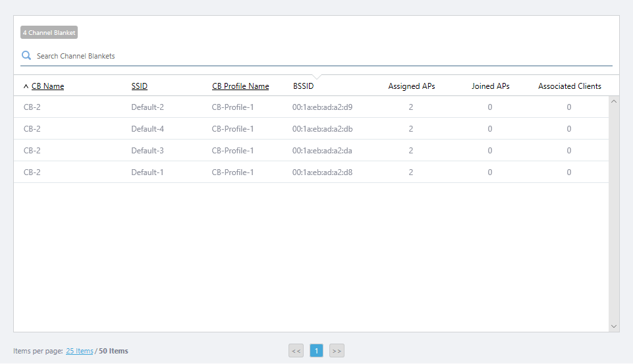
Task: Go to next page with >> button
Action: pyautogui.click(x=337, y=351)
